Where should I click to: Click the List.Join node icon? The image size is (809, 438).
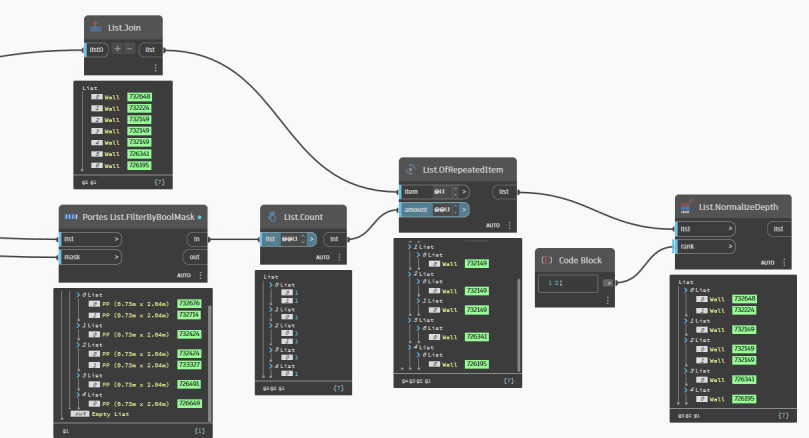pos(97,28)
